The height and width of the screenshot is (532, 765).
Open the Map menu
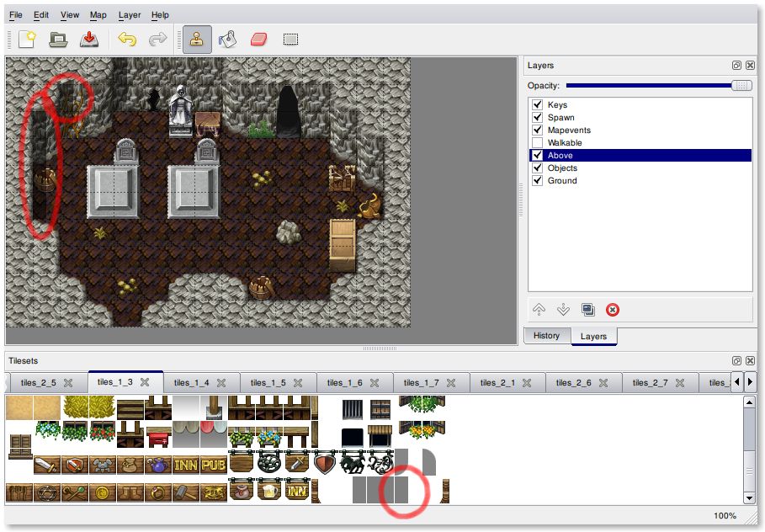click(98, 15)
